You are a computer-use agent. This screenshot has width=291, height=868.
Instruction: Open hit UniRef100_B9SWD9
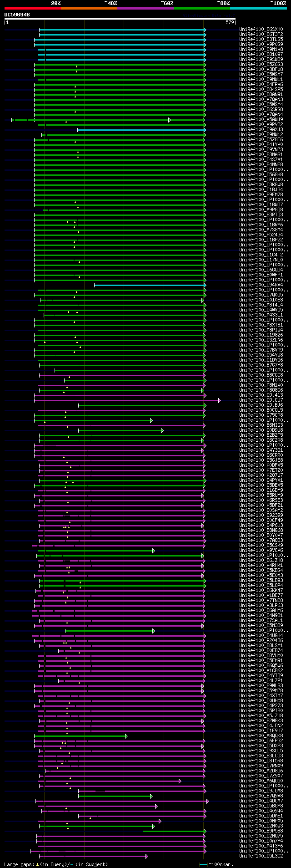click(x=261, y=60)
